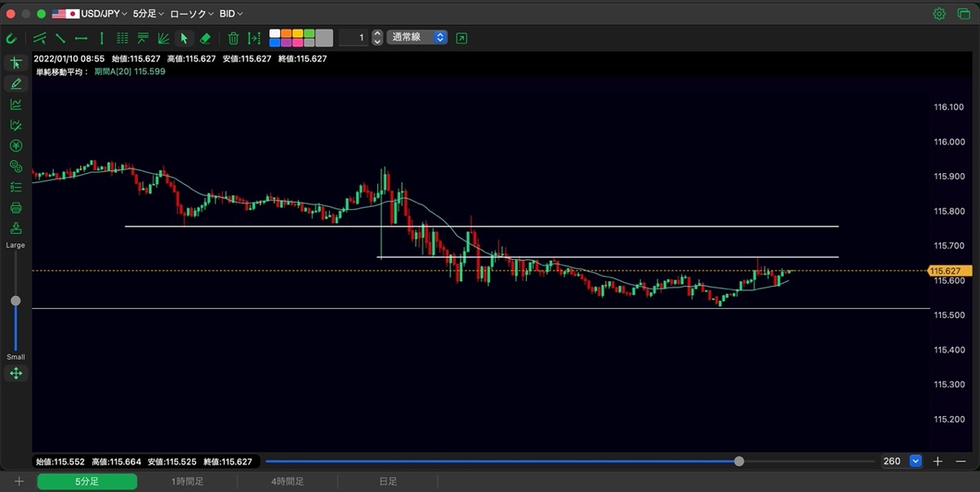
Task: Open the 5分足 timeframe dropdown in title bar
Action: [x=148, y=14]
